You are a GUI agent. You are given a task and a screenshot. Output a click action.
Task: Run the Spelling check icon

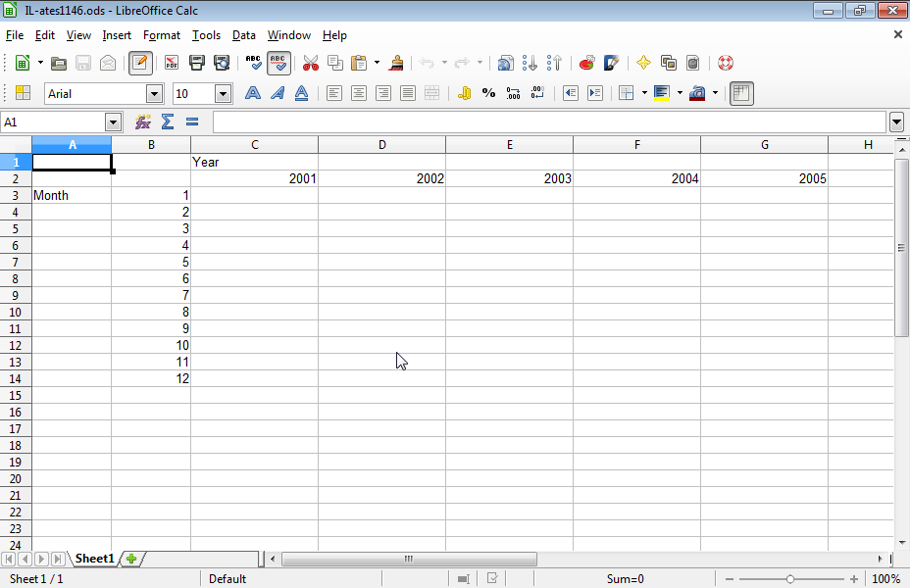click(x=254, y=63)
